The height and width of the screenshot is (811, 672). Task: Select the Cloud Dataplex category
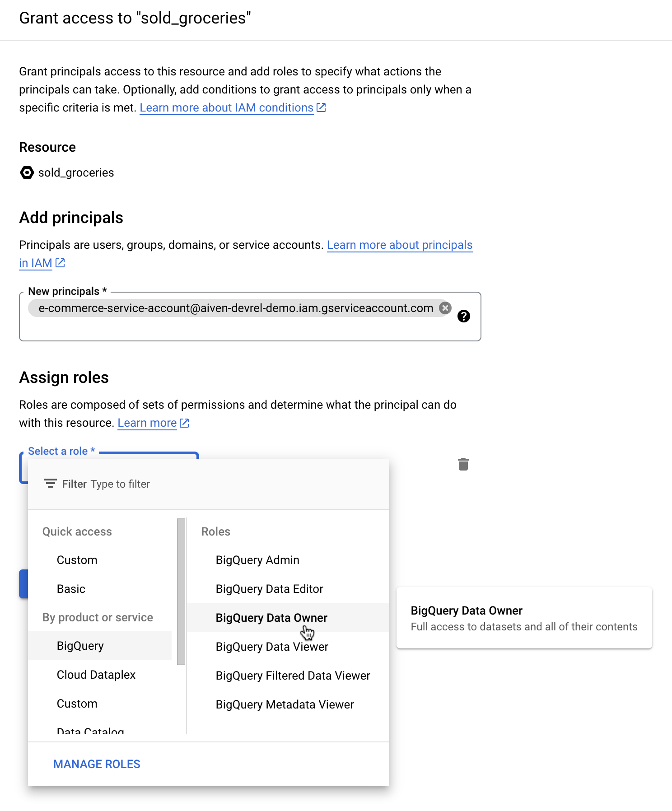[96, 675]
